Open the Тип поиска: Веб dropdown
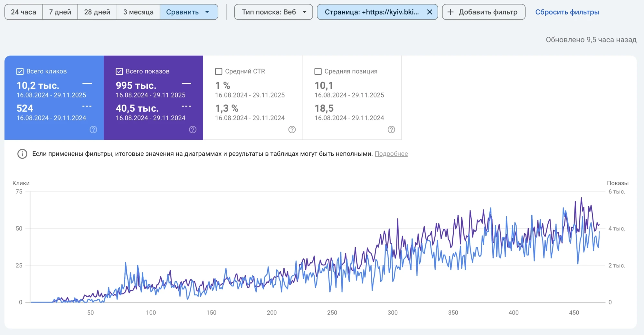This screenshot has width=644, height=335. pyautogui.click(x=273, y=12)
